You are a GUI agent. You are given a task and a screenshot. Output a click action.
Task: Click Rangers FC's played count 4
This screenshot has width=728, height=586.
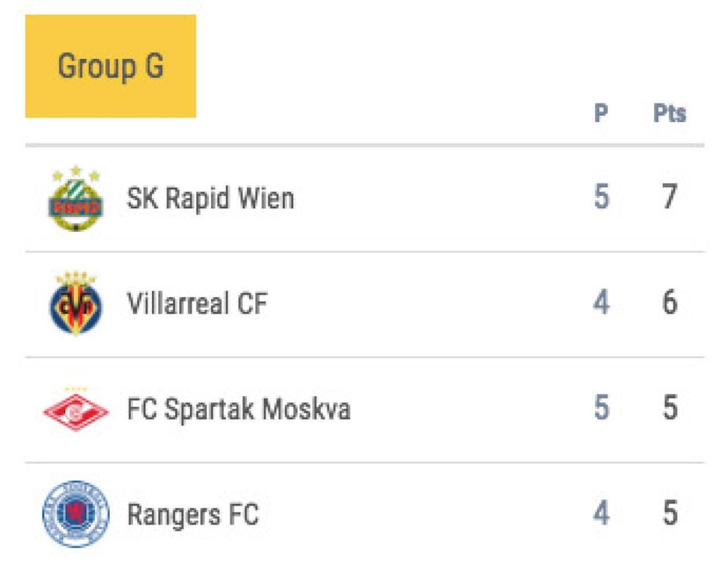click(x=601, y=514)
